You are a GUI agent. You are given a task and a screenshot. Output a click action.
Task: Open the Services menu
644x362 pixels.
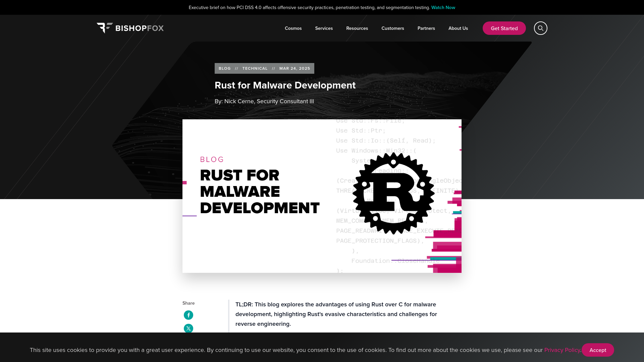pos(324,28)
